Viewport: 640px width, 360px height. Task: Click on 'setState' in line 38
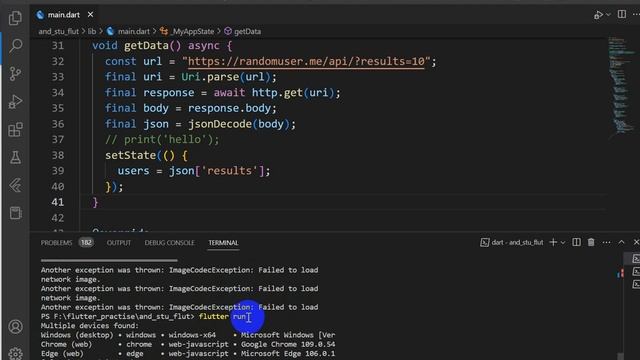pyautogui.click(x=131, y=155)
